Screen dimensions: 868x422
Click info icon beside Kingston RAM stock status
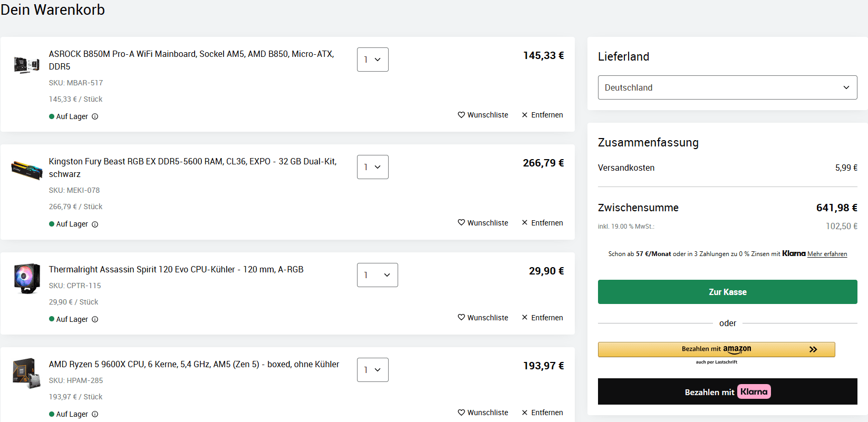95,224
